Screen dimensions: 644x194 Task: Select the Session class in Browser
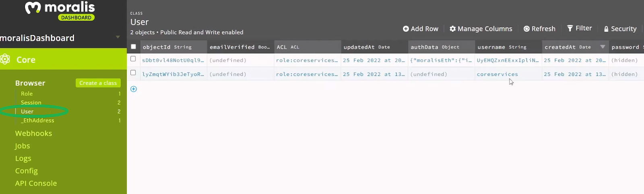[31, 102]
